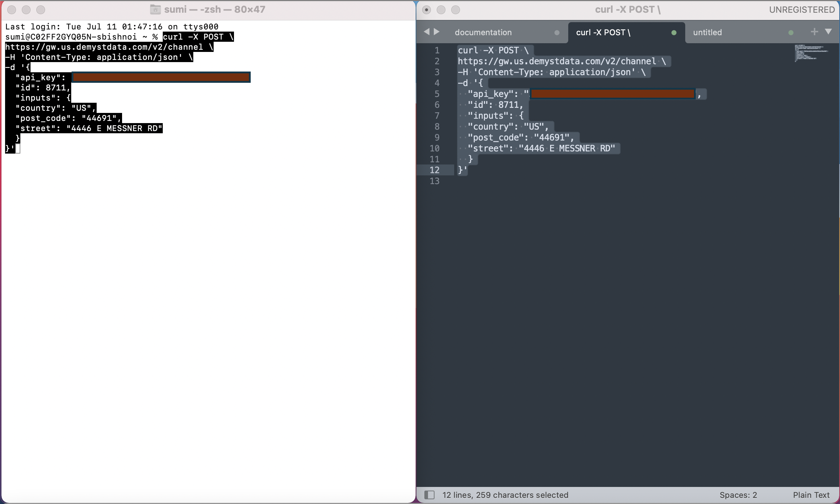Click line number 5 in gutter

click(x=437, y=94)
